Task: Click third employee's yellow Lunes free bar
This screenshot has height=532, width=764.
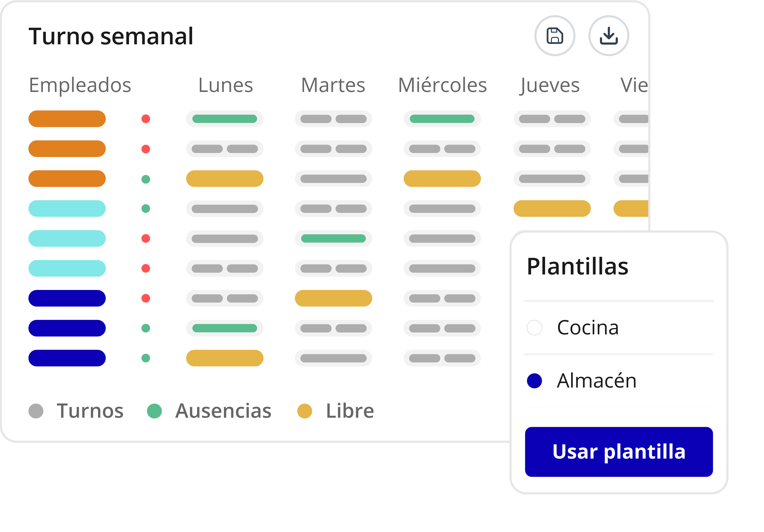Action: pos(225,179)
